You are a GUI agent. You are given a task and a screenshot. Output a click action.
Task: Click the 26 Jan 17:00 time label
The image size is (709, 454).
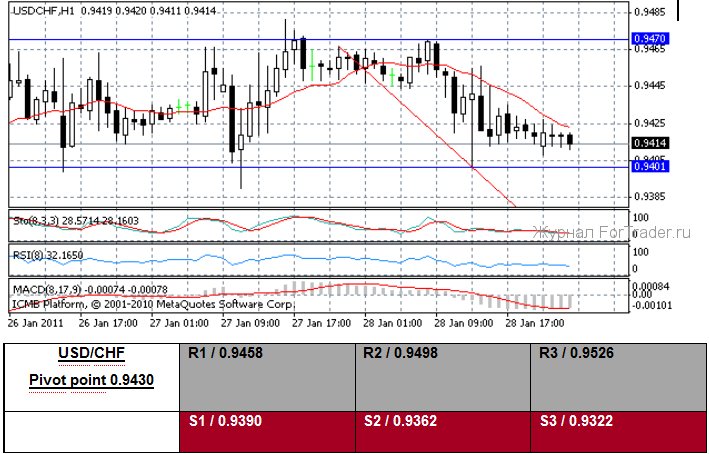point(108,323)
